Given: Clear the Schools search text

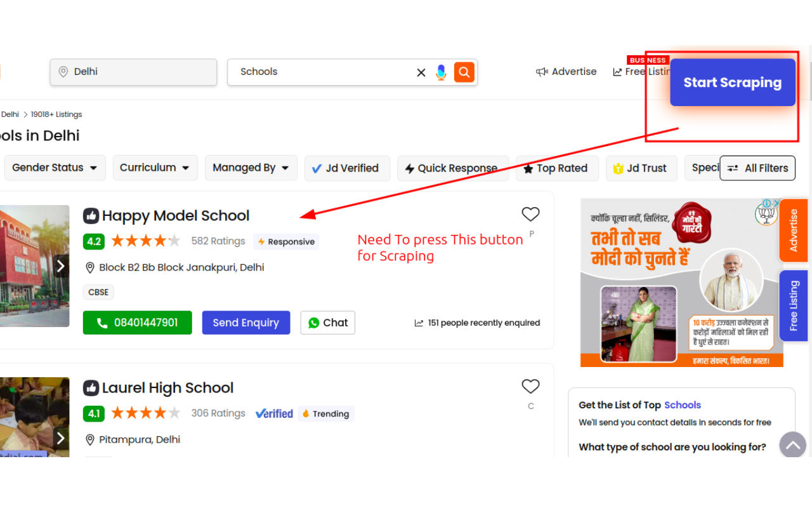Looking at the screenshot, I should [421, 72].
